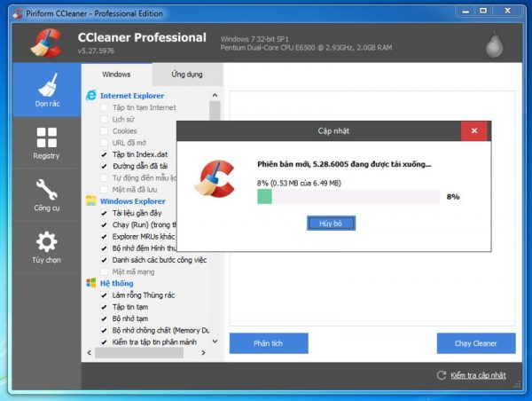This screenshot has width=532, height=401.
Task: Click the download progress bar
Action: [348, 197]
